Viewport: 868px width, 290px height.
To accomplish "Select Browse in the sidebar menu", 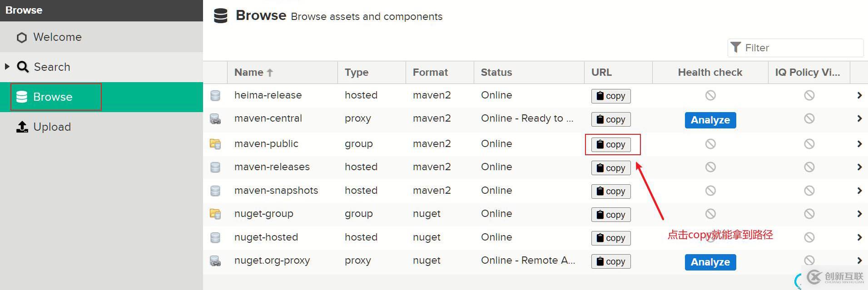I will (x=53, y=97).
